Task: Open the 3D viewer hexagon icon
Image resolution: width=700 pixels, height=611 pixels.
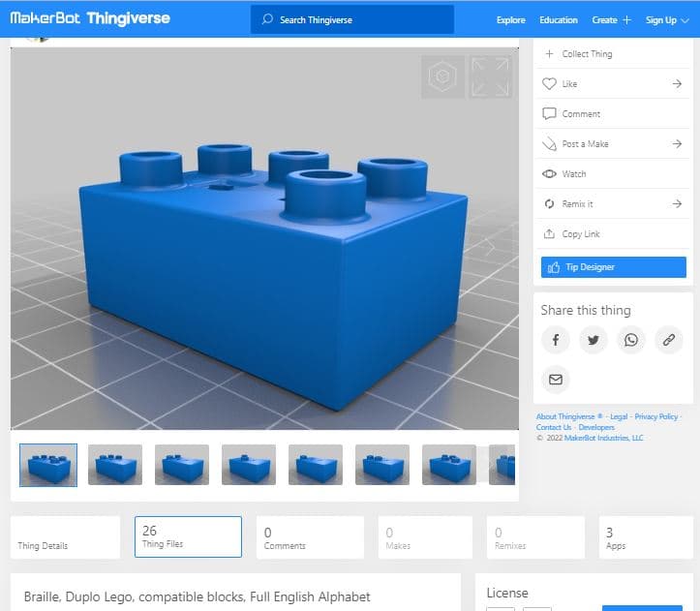Action: [x=441, y=77]
